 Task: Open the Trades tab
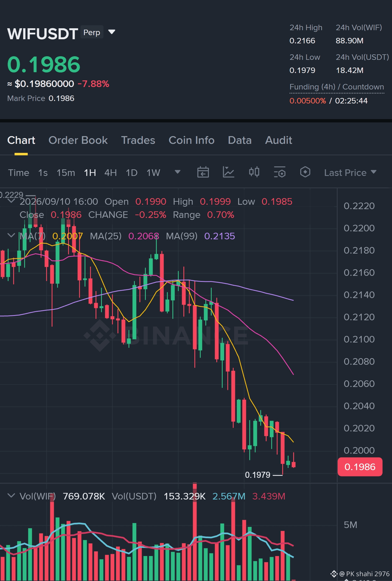(138, 140)
